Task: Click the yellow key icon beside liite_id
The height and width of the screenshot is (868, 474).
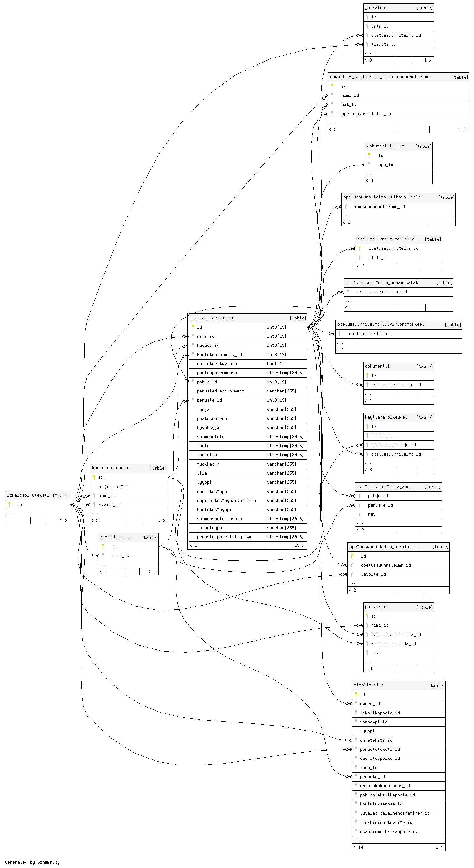Action: click(x=359, y=258)
